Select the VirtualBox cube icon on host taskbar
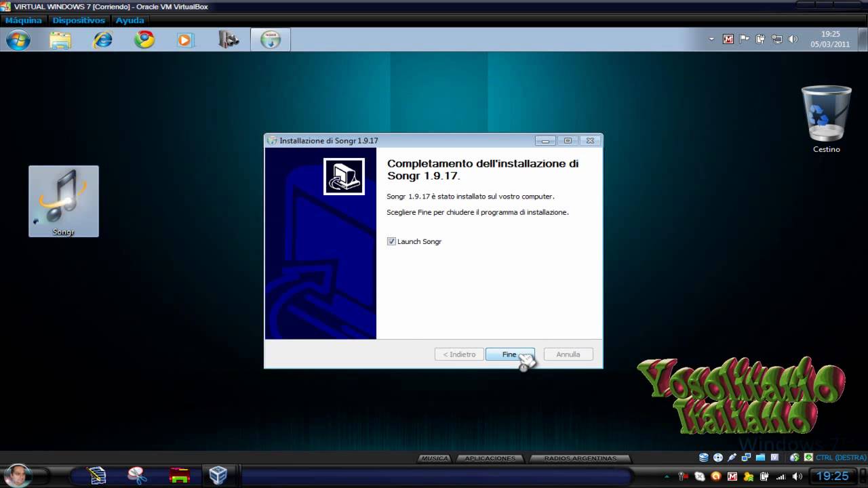This screenshot has height=488, width=868. 218,475
